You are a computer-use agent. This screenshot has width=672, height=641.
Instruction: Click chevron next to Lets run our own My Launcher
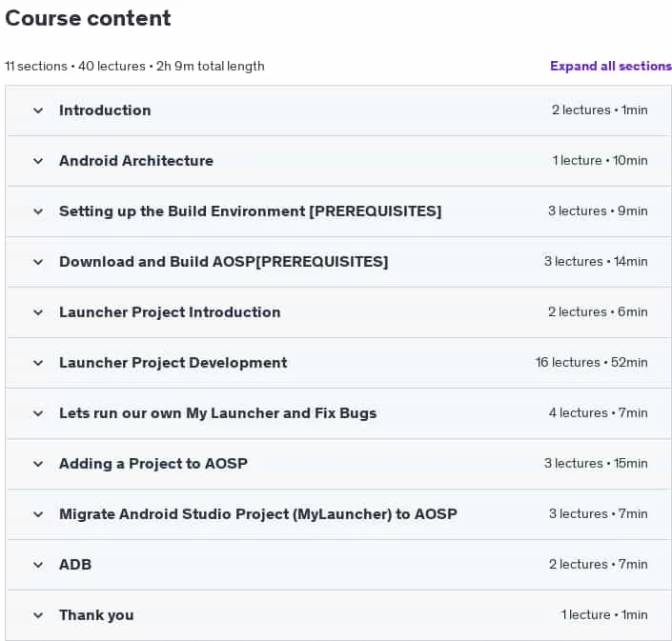[x=38, y=413]
